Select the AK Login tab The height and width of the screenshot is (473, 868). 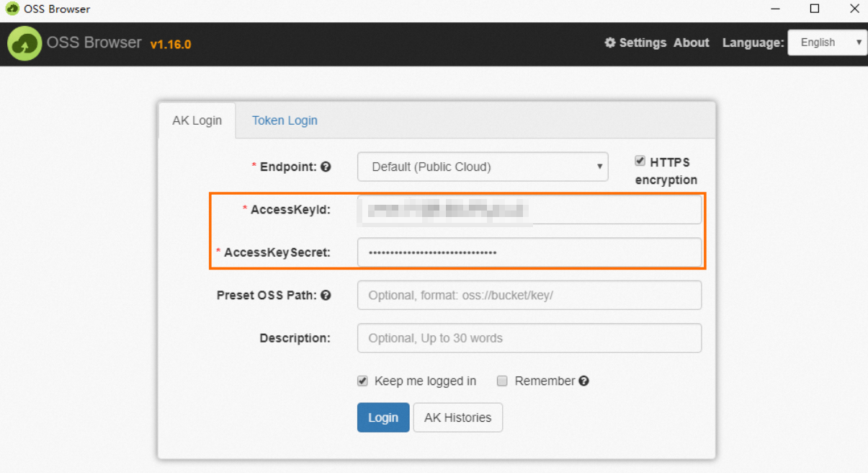click(x=197, y=120)
